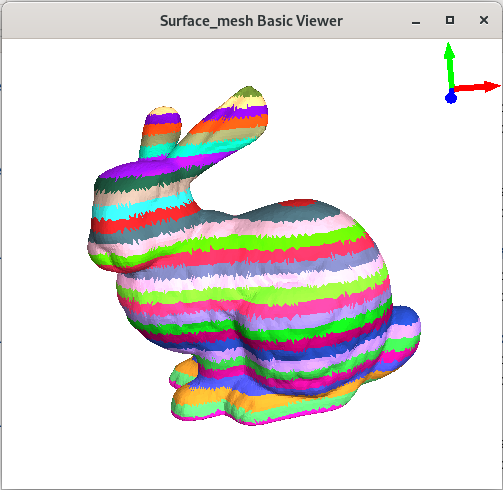This screenshot has height=490, width=503.
Task: Click the red patch atop the bunny's back
Action: pos(297,203)
